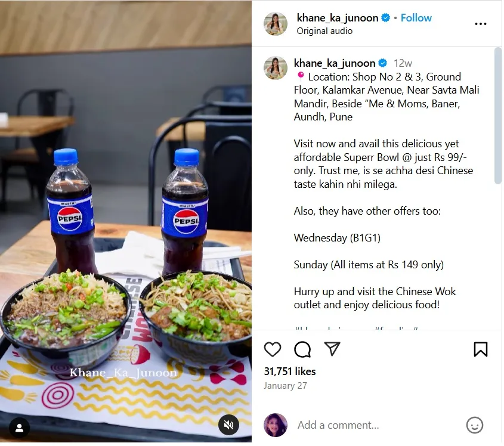Click your own avatar beside comment box

coord(276,426)
